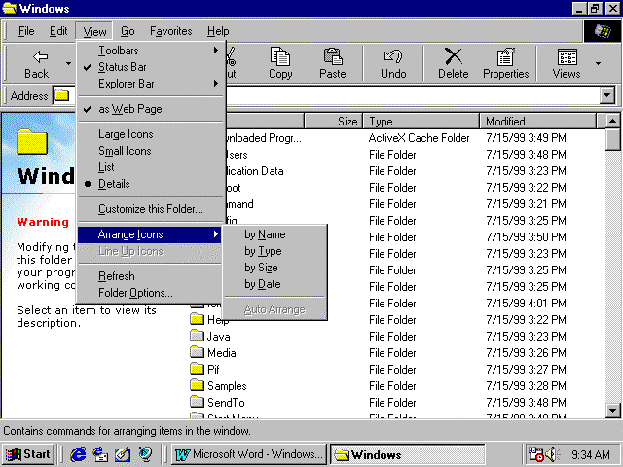Viewport: 623px width, 467px height.
Task: Arrange icons by Type
Action: (263, 251)
